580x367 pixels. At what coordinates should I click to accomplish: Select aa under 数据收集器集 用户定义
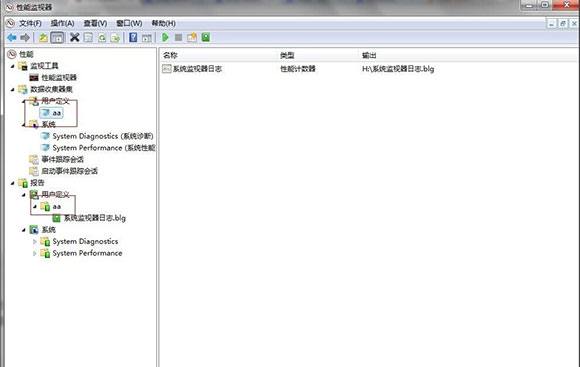pos(57,113)
